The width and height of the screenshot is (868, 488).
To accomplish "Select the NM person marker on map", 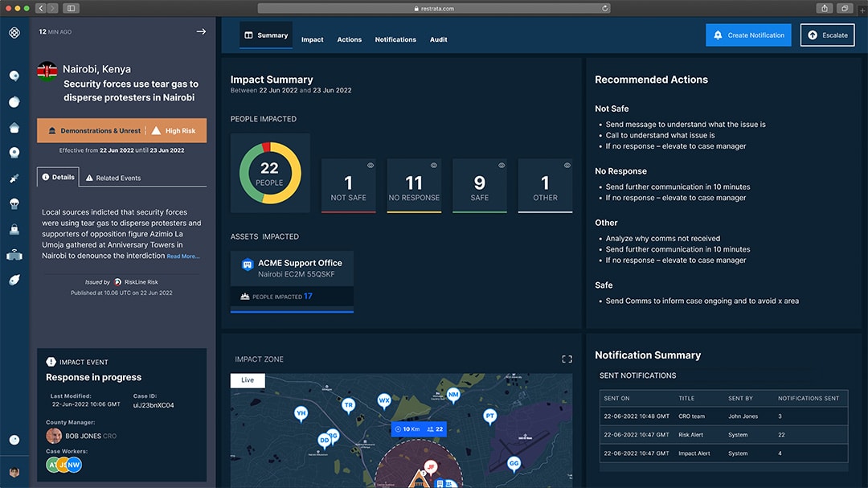I will click(x=453, y=396).
